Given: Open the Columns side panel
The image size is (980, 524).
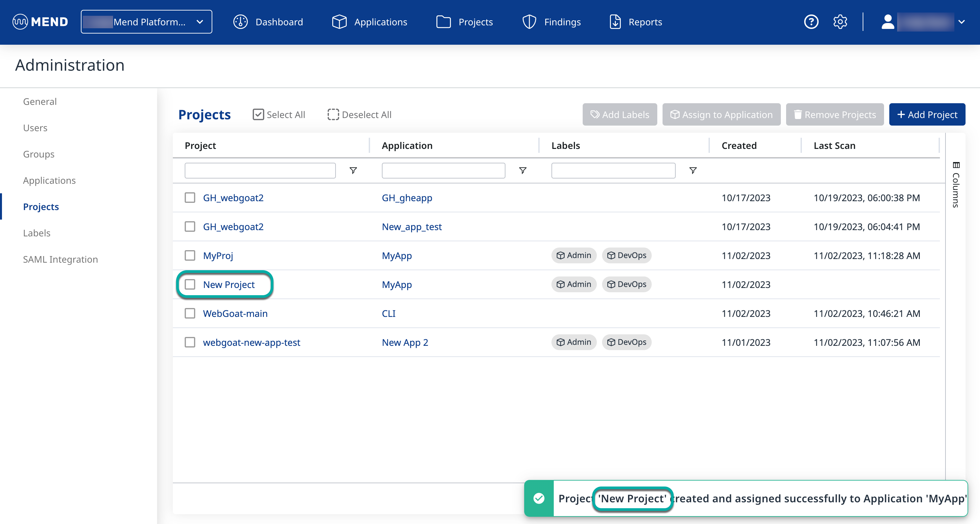Looking at the screenshot, I should coord(956,184).
